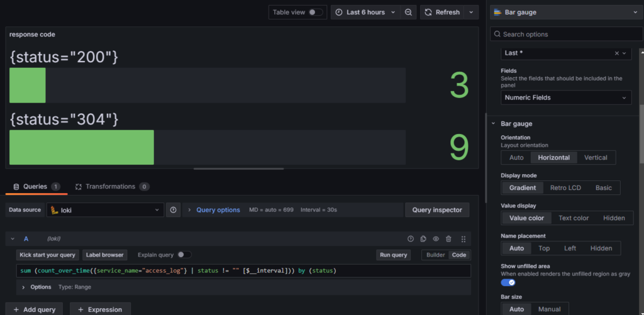
Task: Set name placement to Hidden
Action: 601,248
